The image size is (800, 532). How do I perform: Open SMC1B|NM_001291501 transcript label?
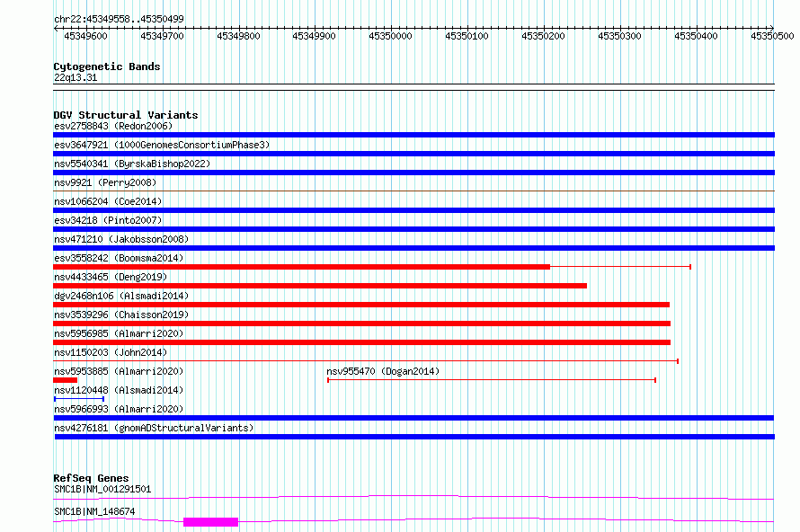(x=102, y=489)
